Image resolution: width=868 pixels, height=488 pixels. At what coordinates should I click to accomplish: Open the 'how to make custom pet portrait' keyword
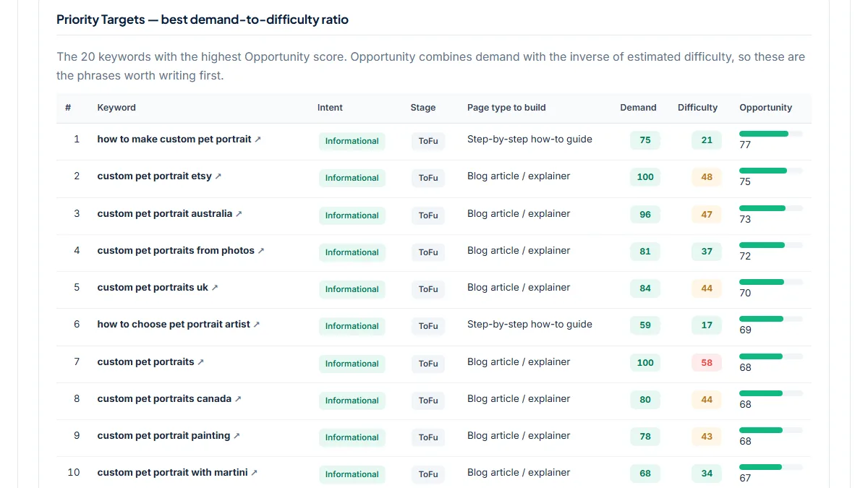(174, 139)
